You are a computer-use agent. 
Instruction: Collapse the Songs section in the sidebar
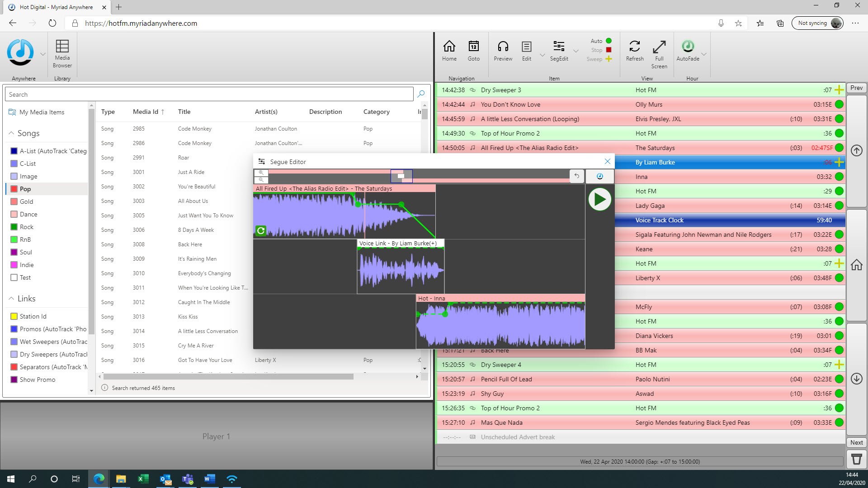[x=11, y=133]
